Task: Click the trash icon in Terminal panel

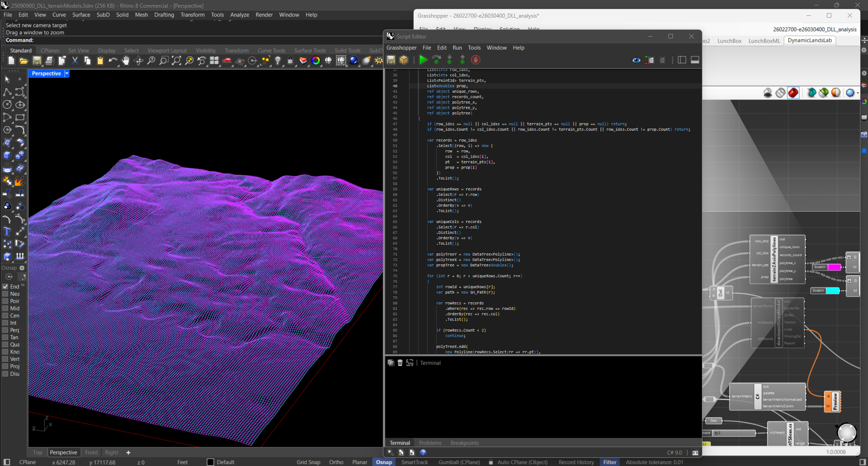Action: click(x=400, y=363)
